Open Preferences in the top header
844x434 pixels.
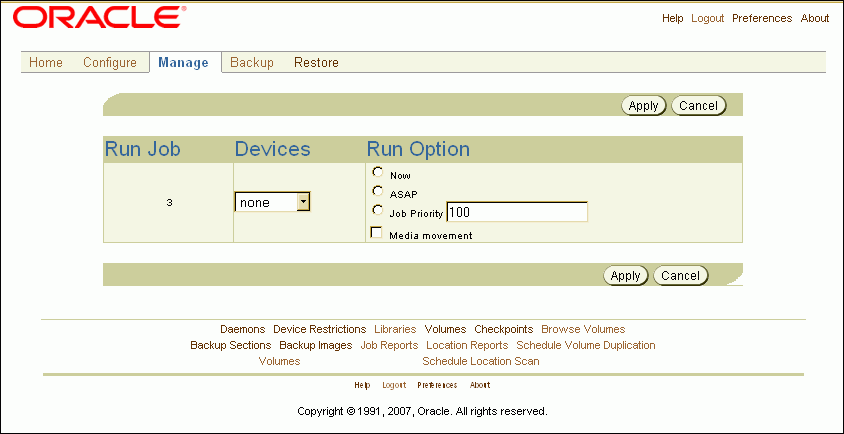(762, 18)
